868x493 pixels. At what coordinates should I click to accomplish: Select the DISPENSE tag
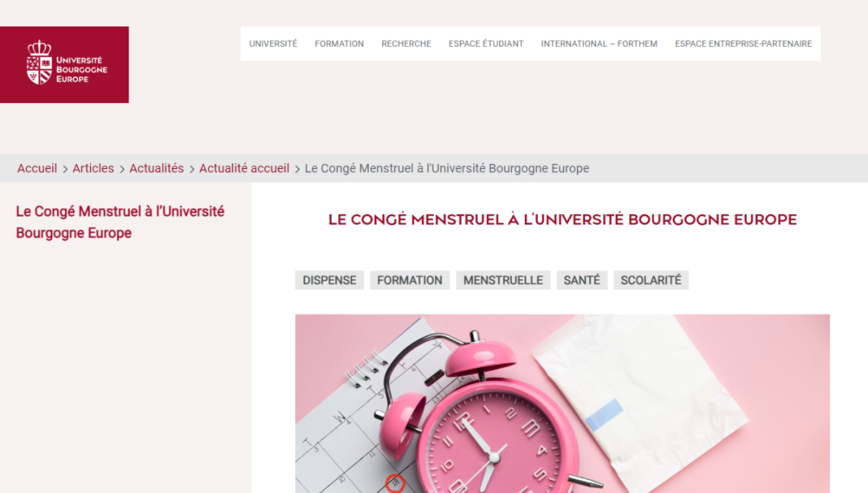point(330,281)
